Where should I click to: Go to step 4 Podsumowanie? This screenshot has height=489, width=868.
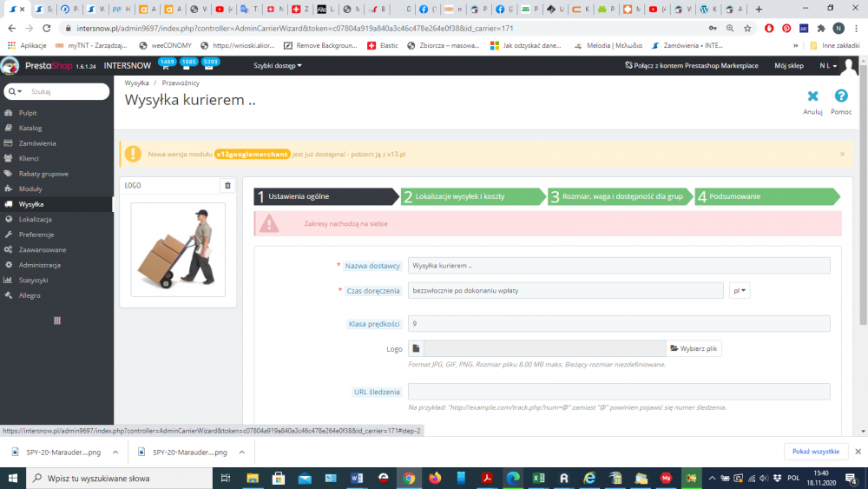coord(767,196)
